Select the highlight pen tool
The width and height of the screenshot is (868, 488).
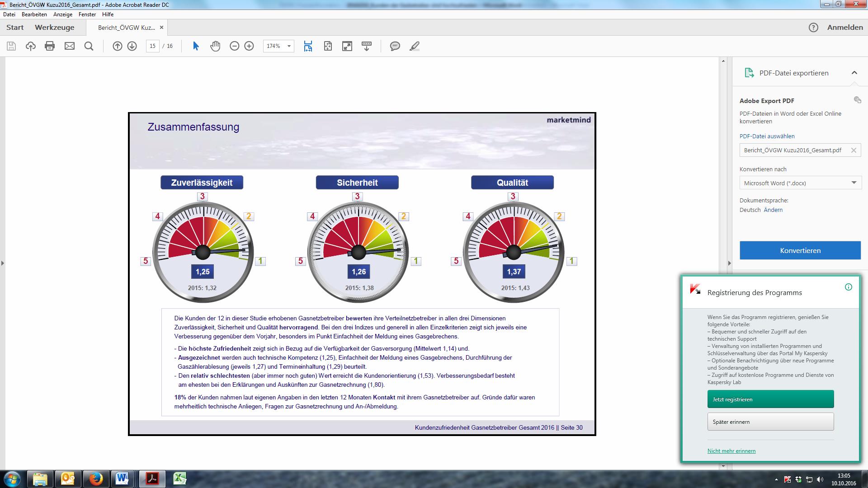[415, 46]
